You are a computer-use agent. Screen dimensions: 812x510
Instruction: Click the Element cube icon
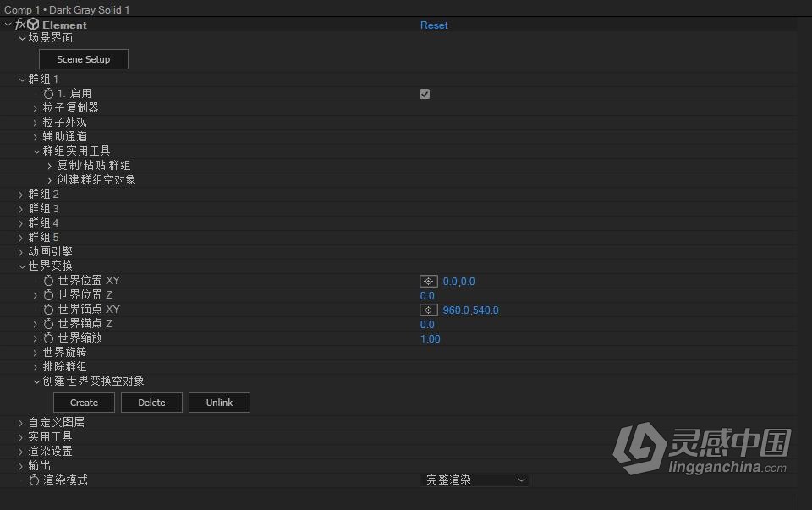click(33, 25)
